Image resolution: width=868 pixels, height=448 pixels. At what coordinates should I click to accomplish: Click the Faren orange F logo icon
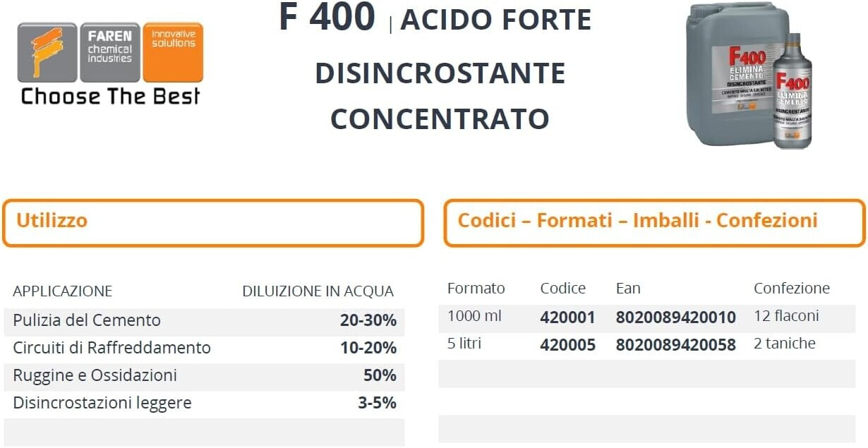(x=47, y=52)
